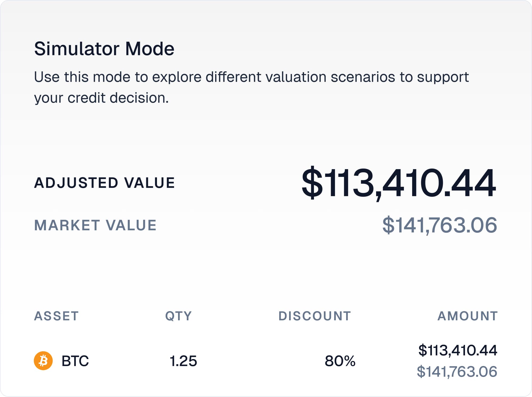Viewport: 532px width, 397px height.
Task: Adjust the 80% discount value
Action: [x=340, y=361]
